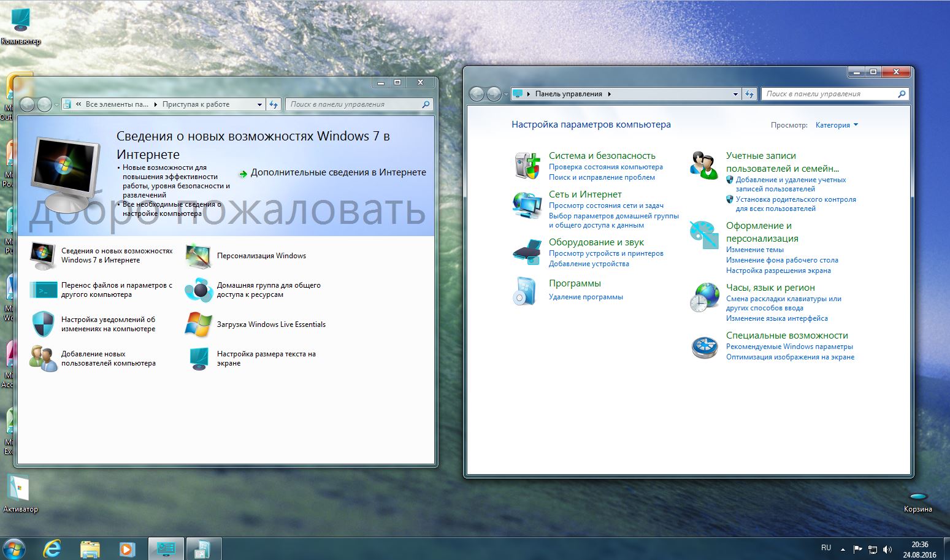950x560 pixels.
Task: Click the RU language indicator
Action: pyautogui.click(x=826, y=548)
